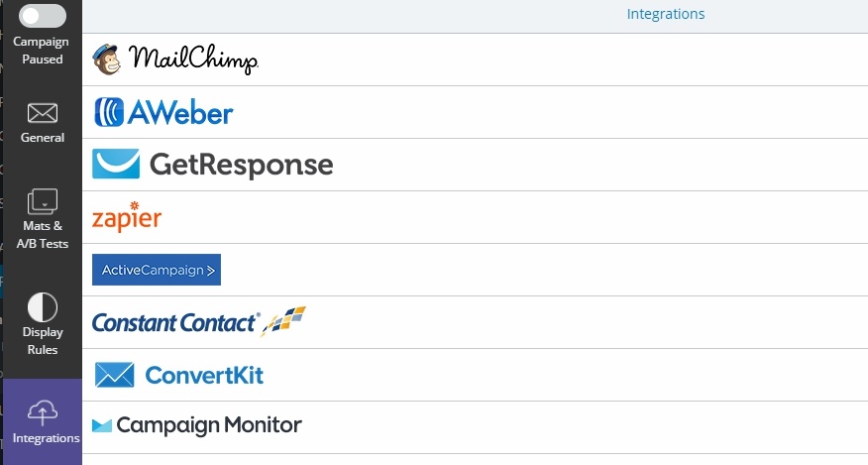Click the AWeber wave logo icon
868x465 pixels.
(x=109, y=112)
